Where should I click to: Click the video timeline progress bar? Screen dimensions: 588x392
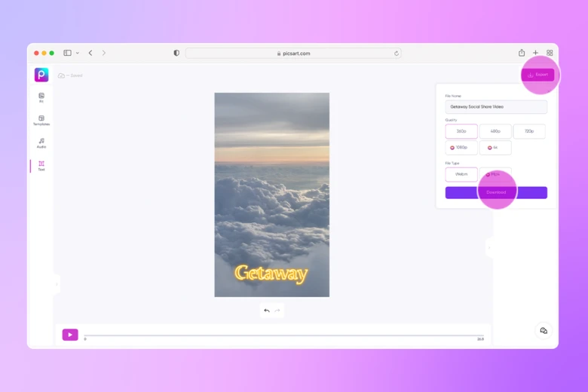click(x=283, y=335)
